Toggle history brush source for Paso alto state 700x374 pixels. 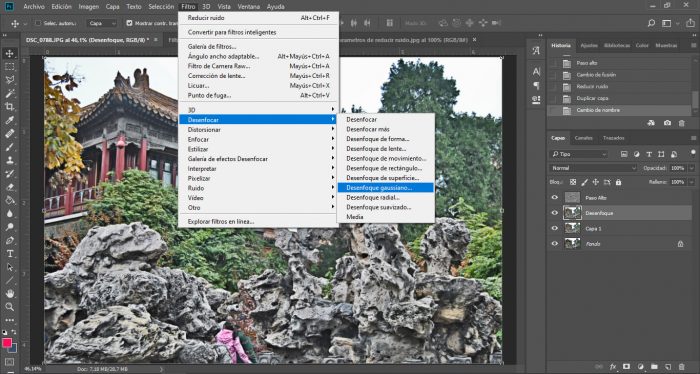(x=553, y=63)
